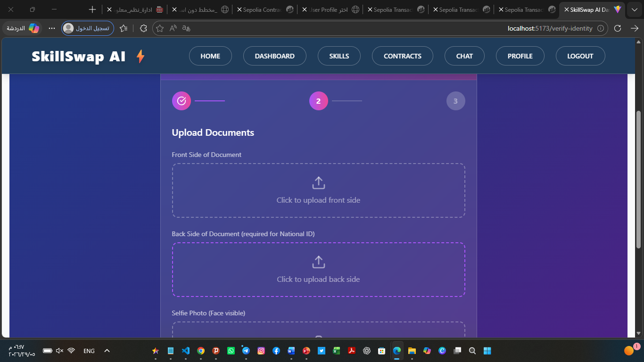This screenshot has width=644, height=362.
Task: Open Instagram from the taskbar
Action: (x=261, y=351)
